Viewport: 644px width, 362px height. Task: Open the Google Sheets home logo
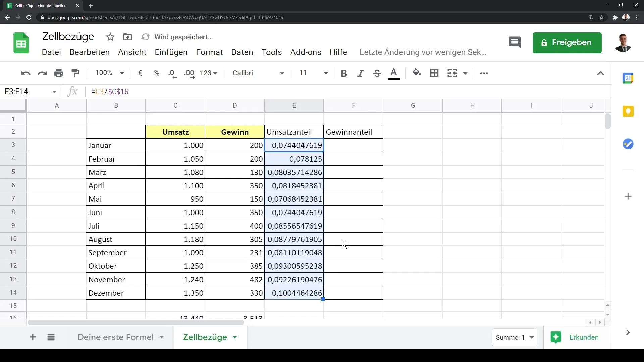pos(21,43)
